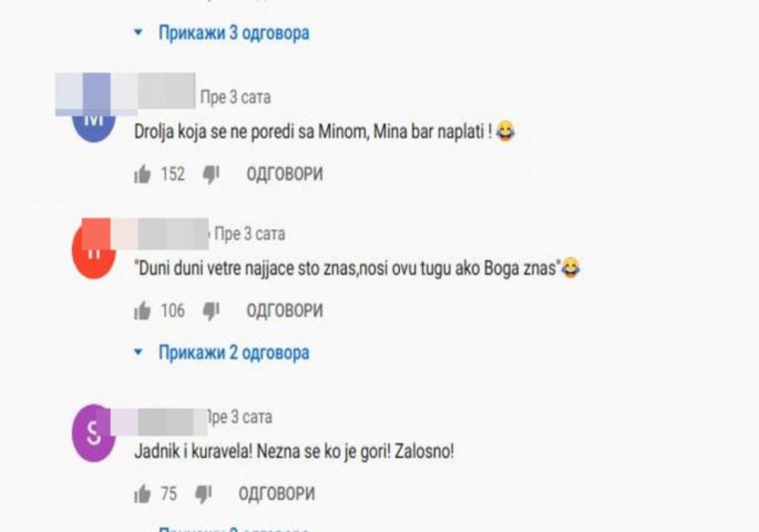Like the "Duni duni vetre" comment
Image resolution: width=759 pixels, height=532 pixels.
(x=143, y=310)
